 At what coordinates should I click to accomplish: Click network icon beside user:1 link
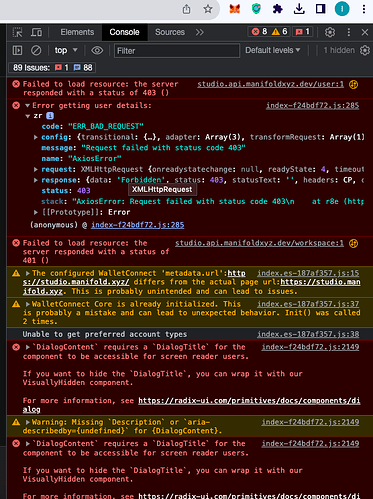(353, 84)
